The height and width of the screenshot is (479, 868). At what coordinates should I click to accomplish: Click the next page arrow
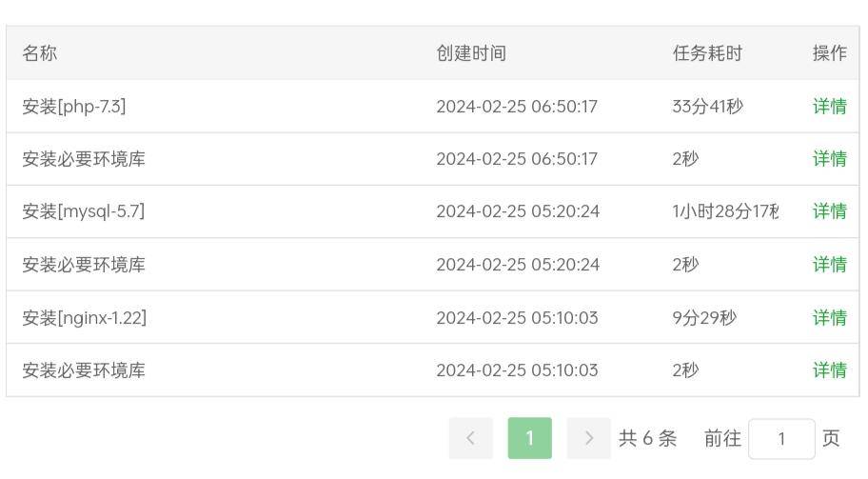coord(588,438)
